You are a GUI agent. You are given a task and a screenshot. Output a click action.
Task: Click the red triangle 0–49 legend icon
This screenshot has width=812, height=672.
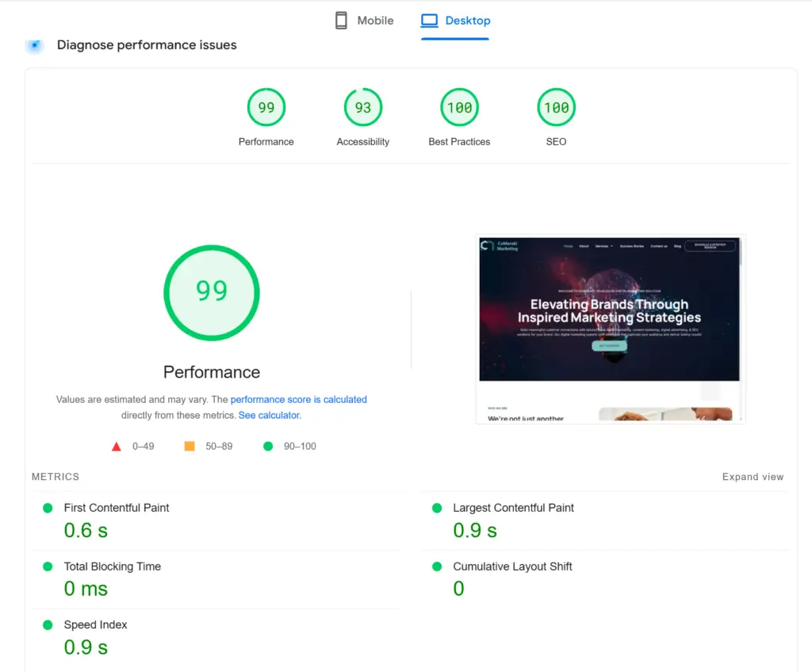point(117,447)
